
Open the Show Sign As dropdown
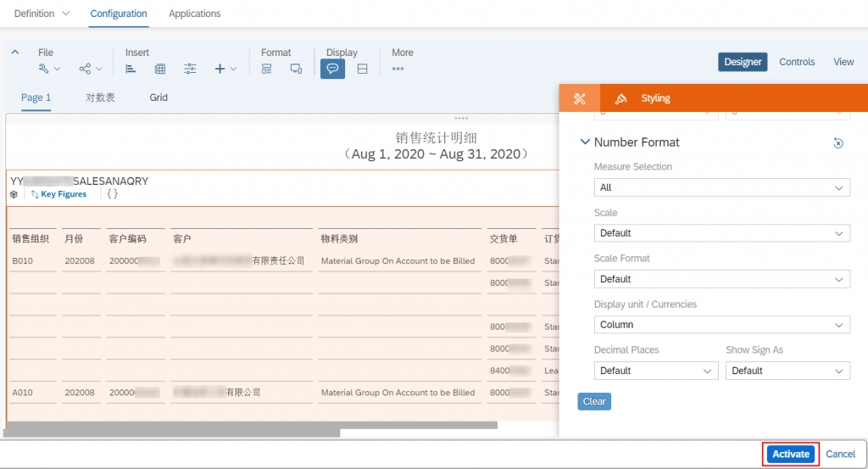click(787, 371)
